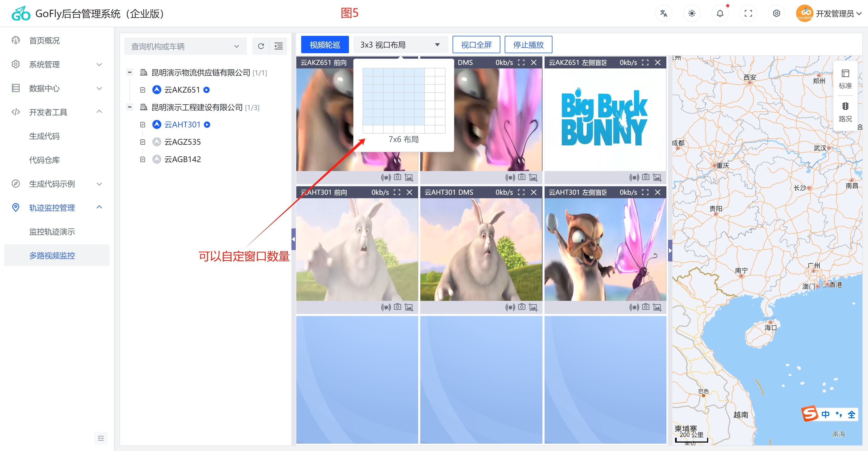Toggle Sogou 中 Chinese/English mode

825,414
